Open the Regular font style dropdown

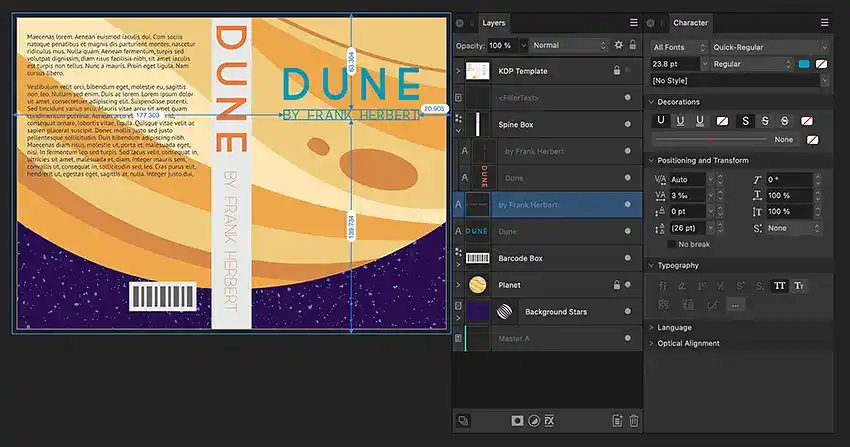coord(752,64)
